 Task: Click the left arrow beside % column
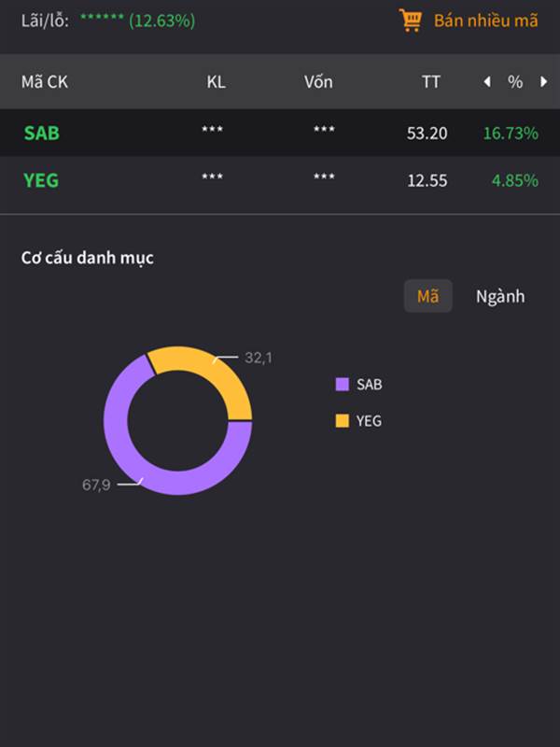(486, 82)
